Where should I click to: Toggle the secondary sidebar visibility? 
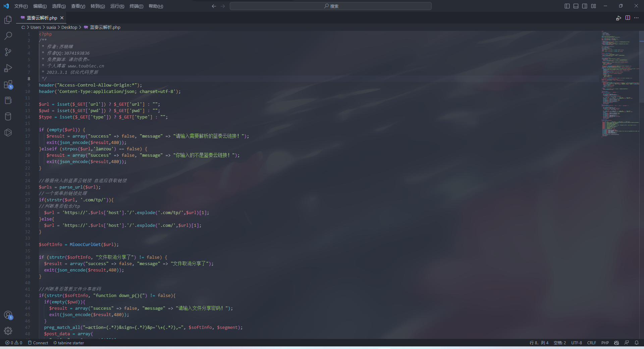tap(585, 6)
